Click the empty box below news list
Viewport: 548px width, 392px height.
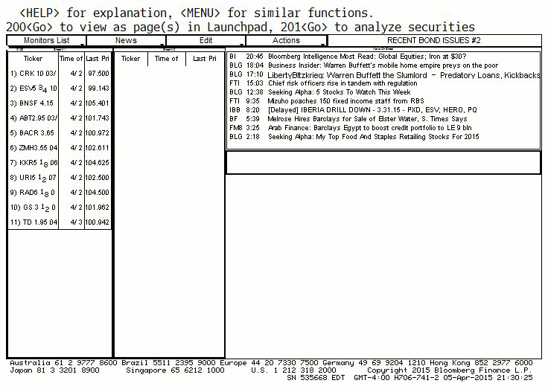383,163
